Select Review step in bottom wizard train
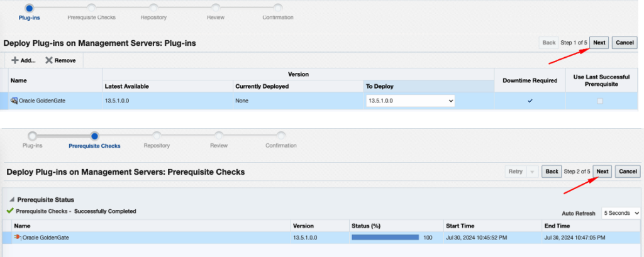Viewport: 644px width, 257px height. click(219, 136)
